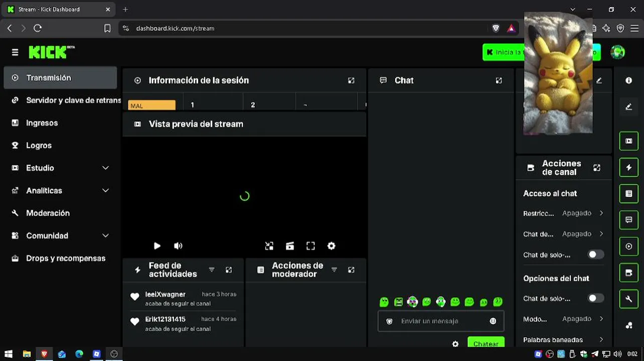
Task: Pop out the Chat panel
Action: point(499,80)
